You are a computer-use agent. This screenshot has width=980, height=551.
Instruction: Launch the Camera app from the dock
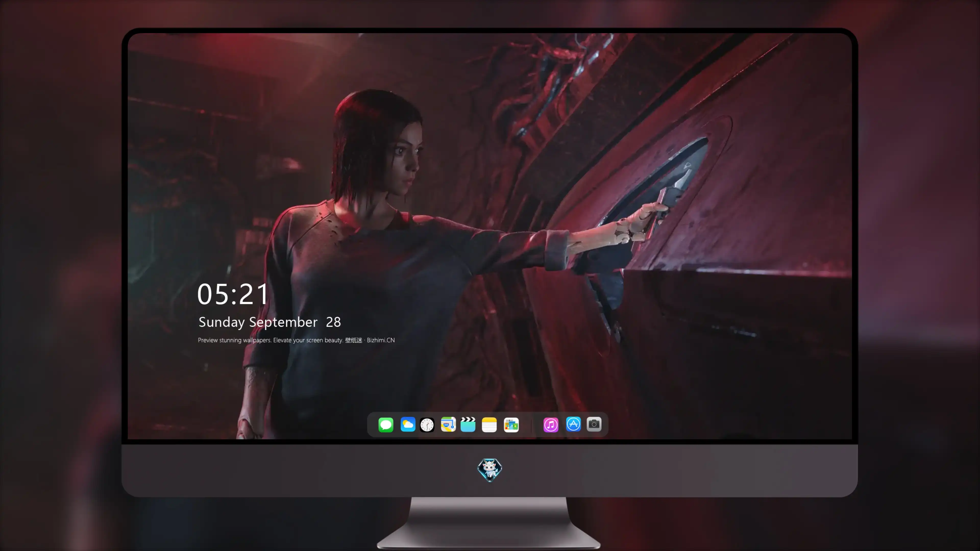pos(594,424)
